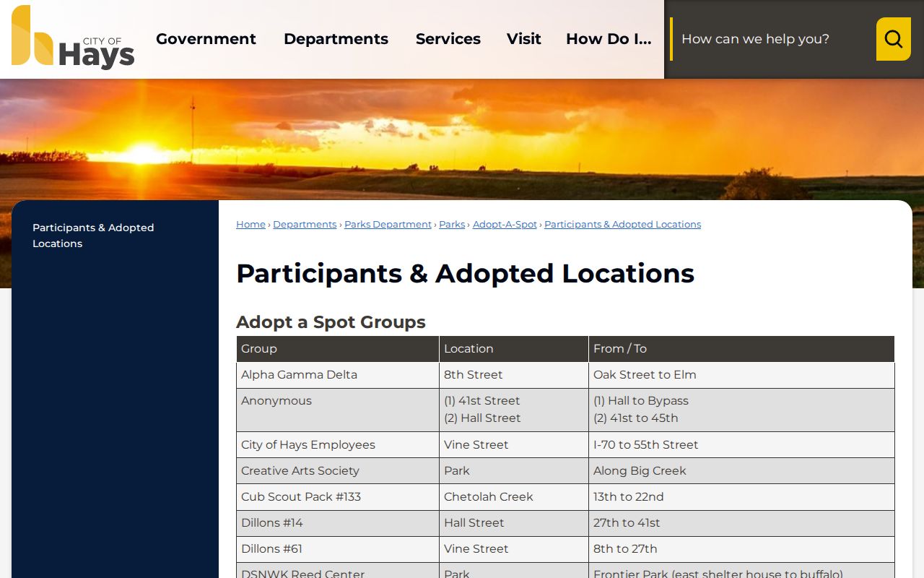Open the Services menu

[448, 39]
